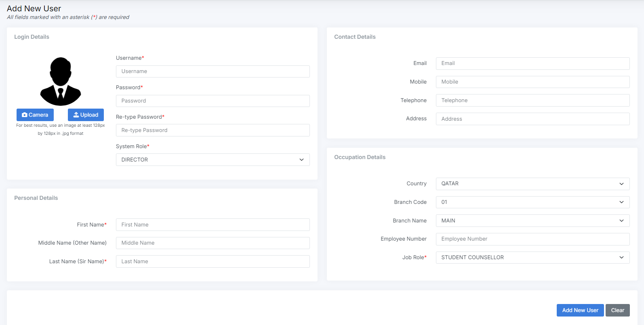The width and height of the screenshot is (644, 325).
Task: Open the Branch Code dropdown
Action: (x=532, y=202)
